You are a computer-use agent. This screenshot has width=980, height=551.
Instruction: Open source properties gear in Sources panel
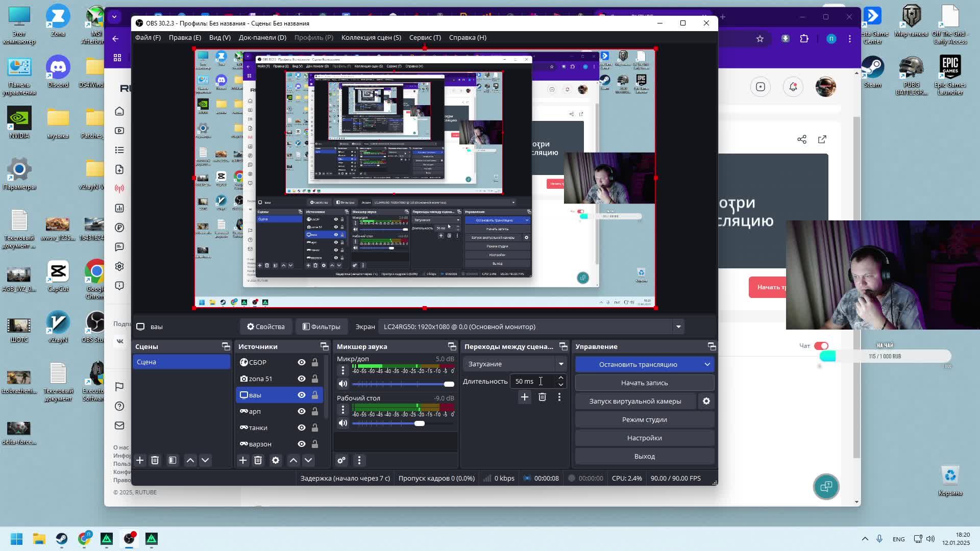pos(276,460)
